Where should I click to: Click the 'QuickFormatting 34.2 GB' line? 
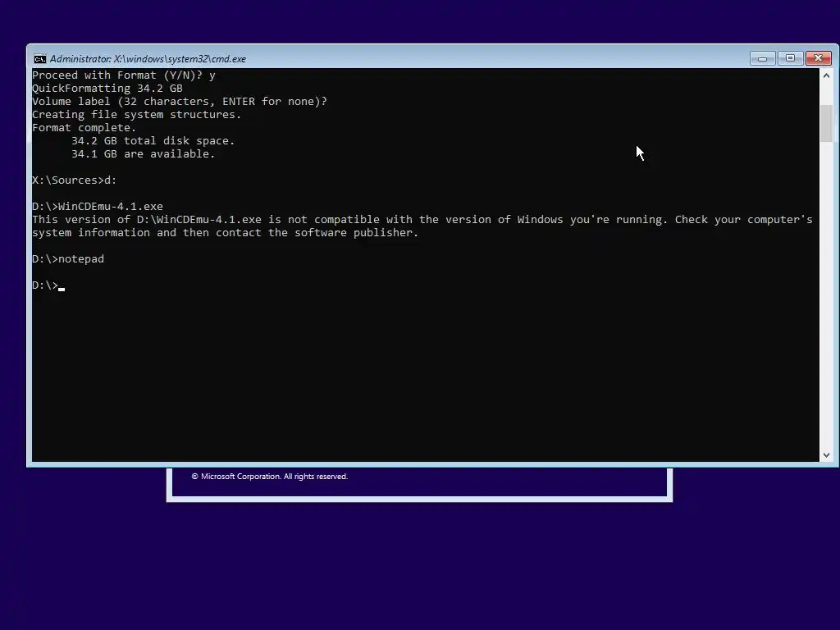[x=107, y=89]
